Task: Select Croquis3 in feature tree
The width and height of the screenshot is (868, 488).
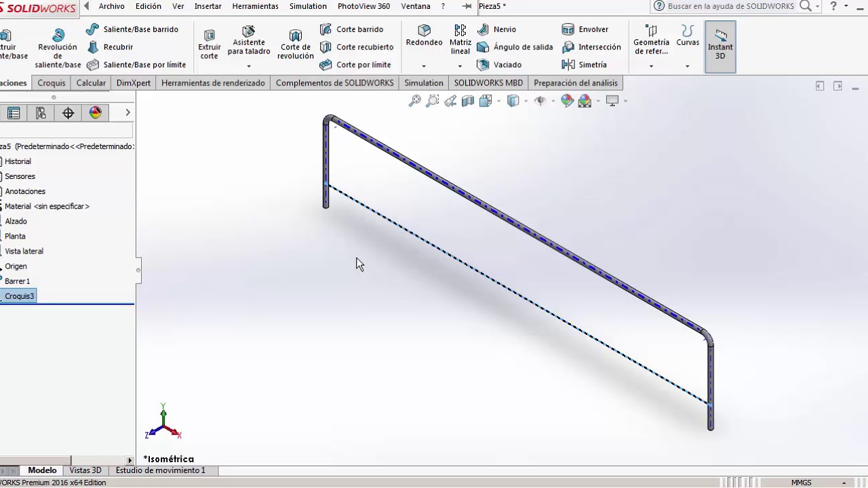Action: (x=19, y=296)
